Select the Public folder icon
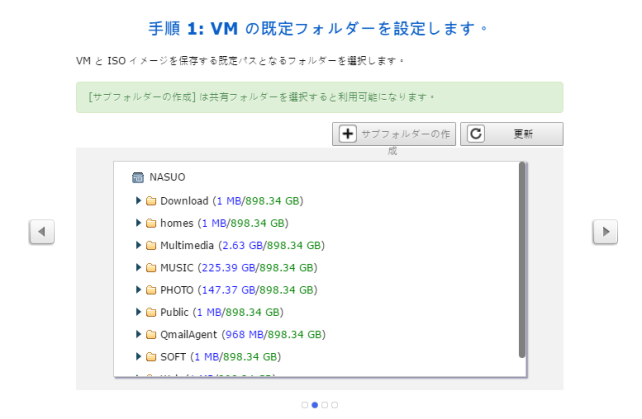This screenshot has width=642, height=419. [x=151, y=312]
